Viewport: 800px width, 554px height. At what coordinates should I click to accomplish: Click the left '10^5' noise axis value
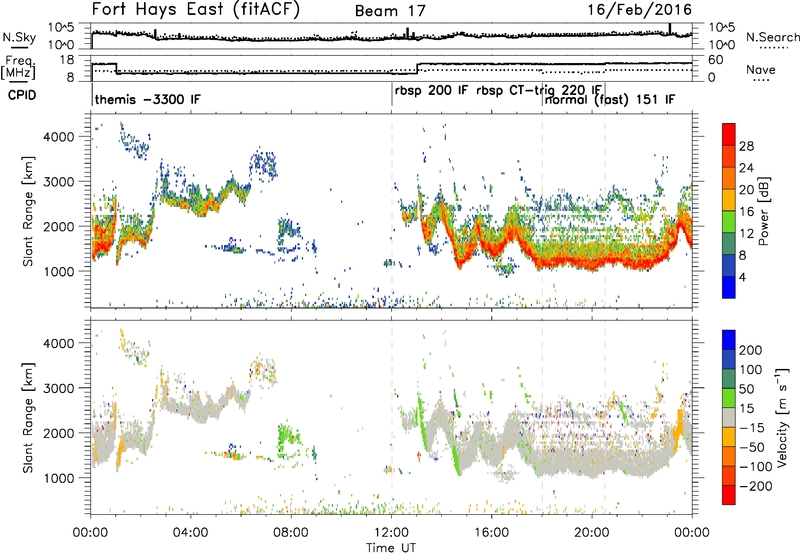coord(61,28)
